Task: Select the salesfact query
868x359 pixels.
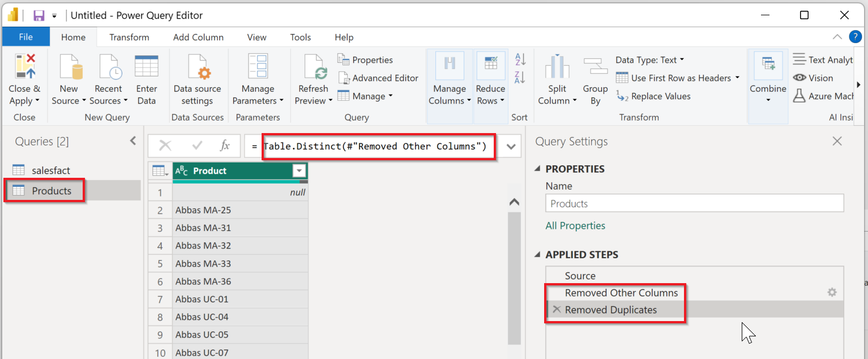Action: click(51, 170)
